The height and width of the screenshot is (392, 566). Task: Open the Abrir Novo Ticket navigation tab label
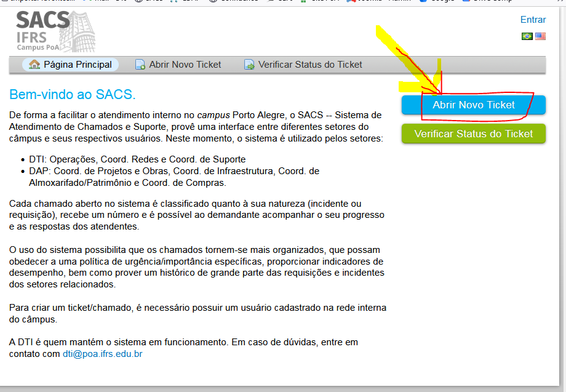[185, 65]
